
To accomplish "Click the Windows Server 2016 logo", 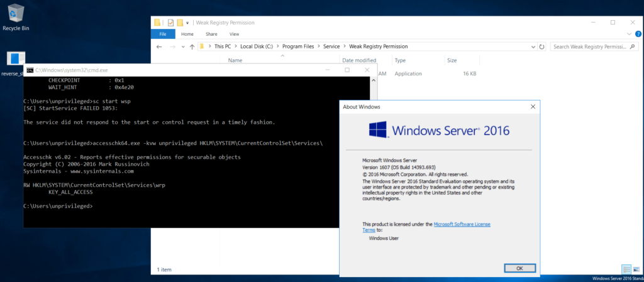I will [439, 131].
